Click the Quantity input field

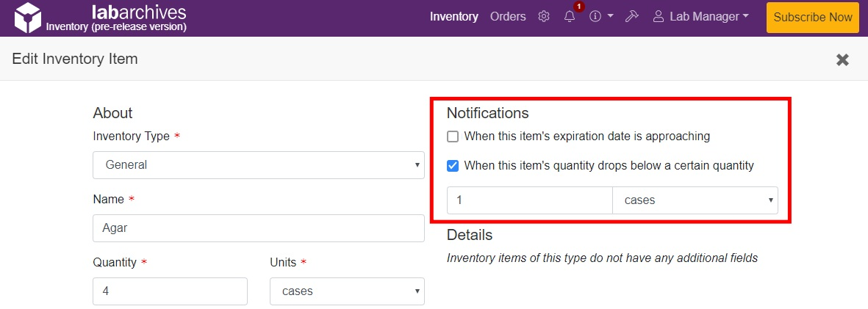[170, 291]
